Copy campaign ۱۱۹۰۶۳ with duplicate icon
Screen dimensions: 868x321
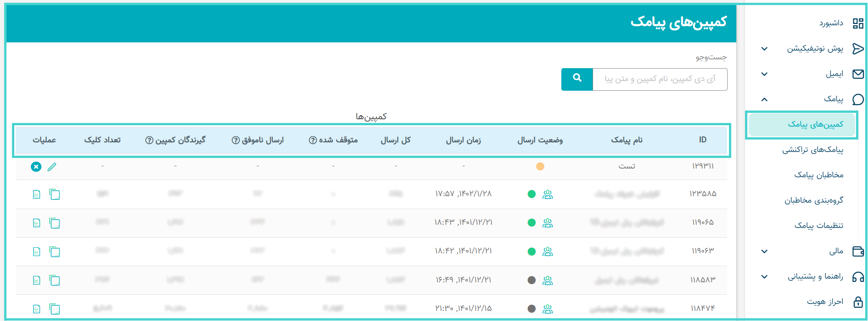55,252
